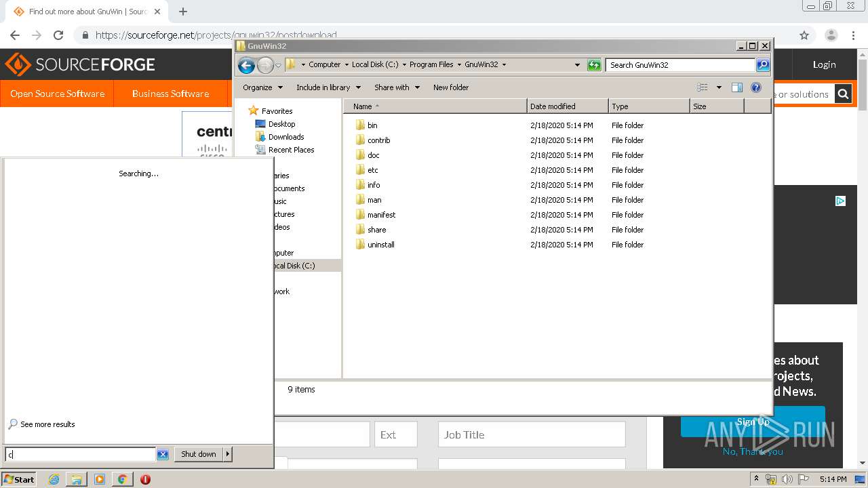Sort files by Date modified column
The height and width of the screenshot is (488, 868).
coord(567,106)
